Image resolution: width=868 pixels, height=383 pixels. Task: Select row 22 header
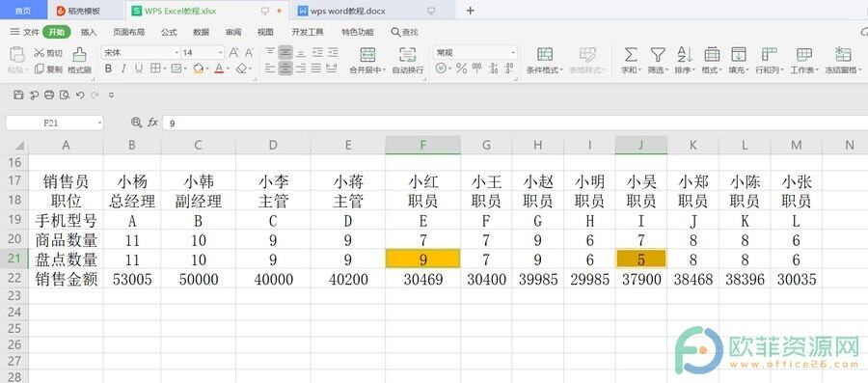(14, 278)
